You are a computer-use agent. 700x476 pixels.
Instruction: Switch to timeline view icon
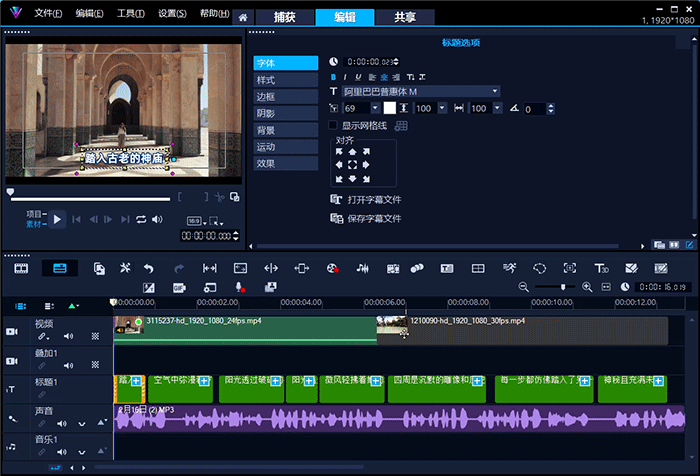(x=60, y=268)
